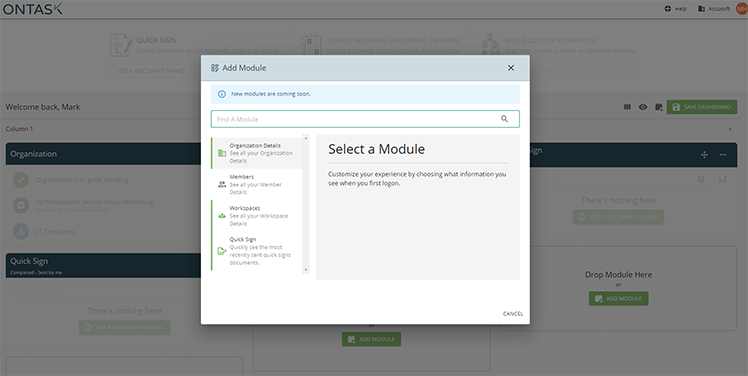Click the Create Reusable Document icon
748x376 pixels.
tap(311, 45)
